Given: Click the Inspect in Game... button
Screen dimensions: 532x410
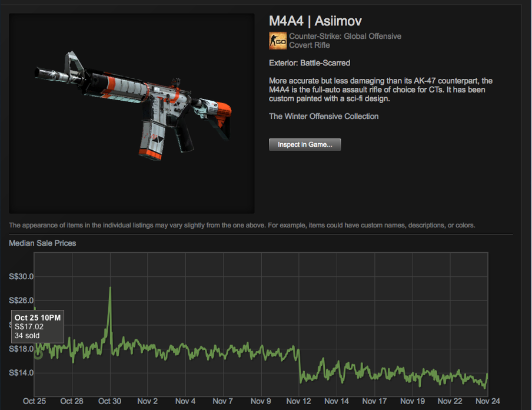Looking at the screenshot, I should (x=305, y=144).
